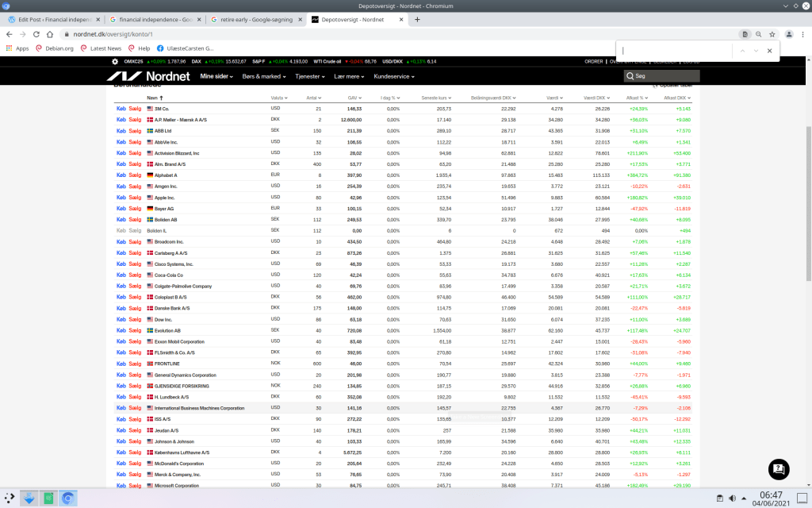Open the chat support bubble icon
This screenshot has height=508, width=812.
point(779,469)
